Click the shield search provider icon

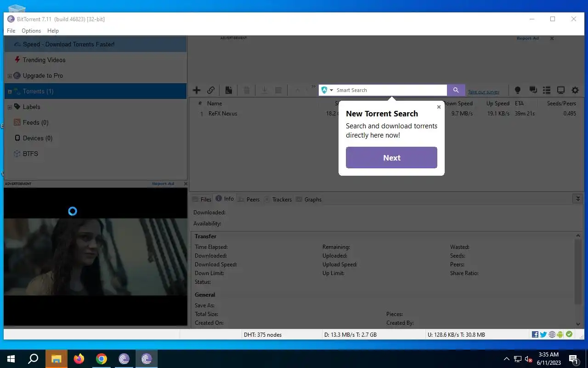tap(324, 90)
